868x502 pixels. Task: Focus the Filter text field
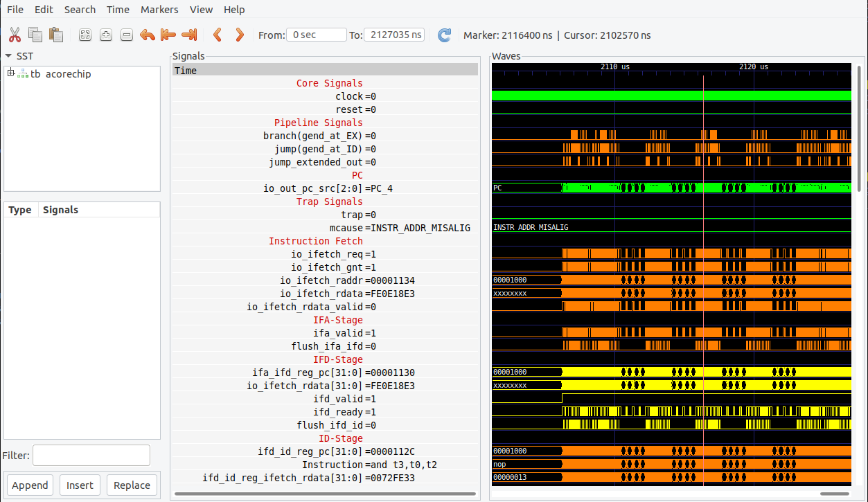pyautogui.click(x=91, y=455)
